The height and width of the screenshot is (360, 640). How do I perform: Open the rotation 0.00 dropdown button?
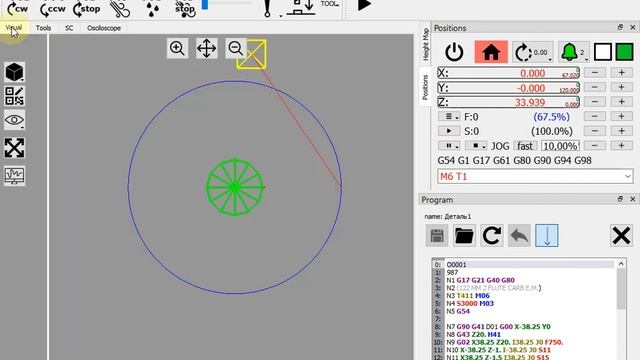pos(533,52)
